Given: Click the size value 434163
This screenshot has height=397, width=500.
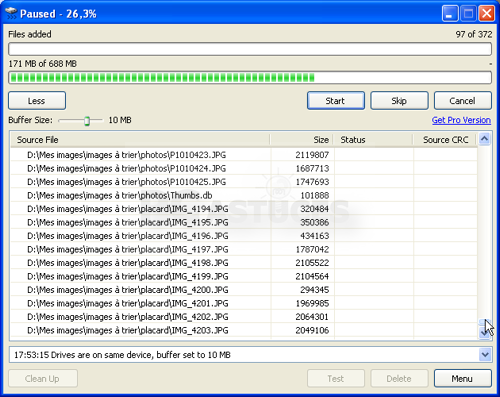Looking at the screenshot, I should (x=315, y=236).
